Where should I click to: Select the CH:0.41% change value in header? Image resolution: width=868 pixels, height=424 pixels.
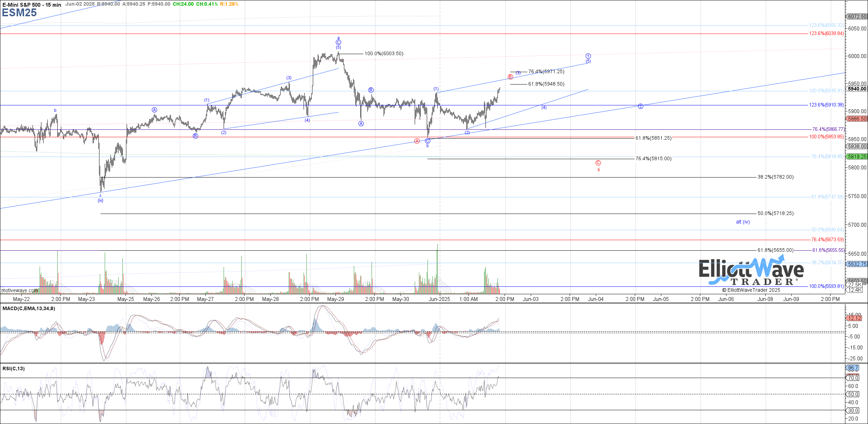207,4
